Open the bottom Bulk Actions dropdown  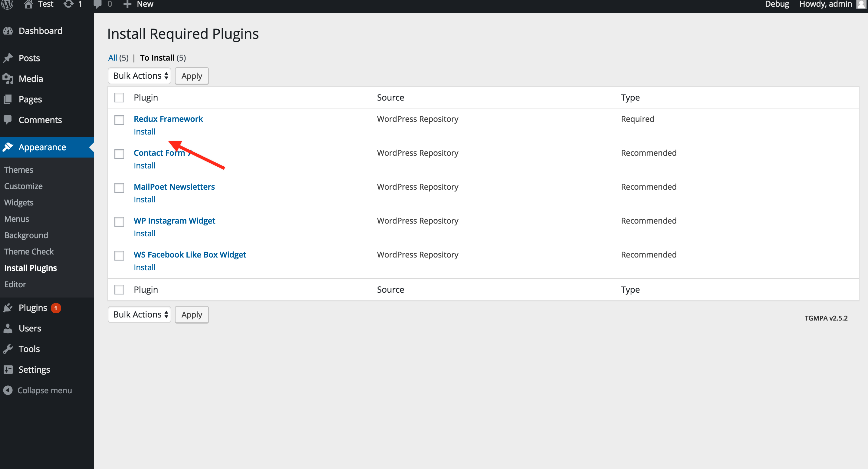pos(140,314)
